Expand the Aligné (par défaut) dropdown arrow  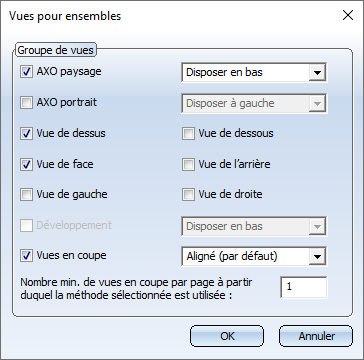pos(317,256)
